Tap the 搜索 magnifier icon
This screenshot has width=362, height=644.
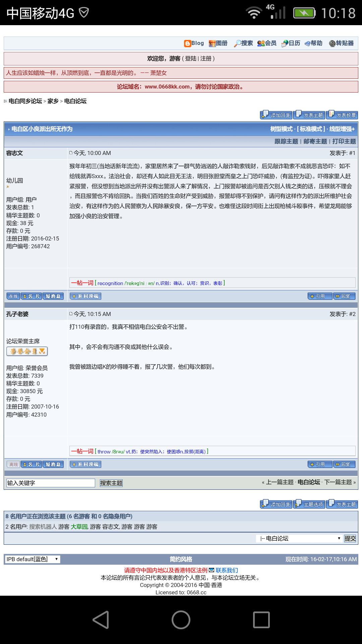(x=237, y=43)
